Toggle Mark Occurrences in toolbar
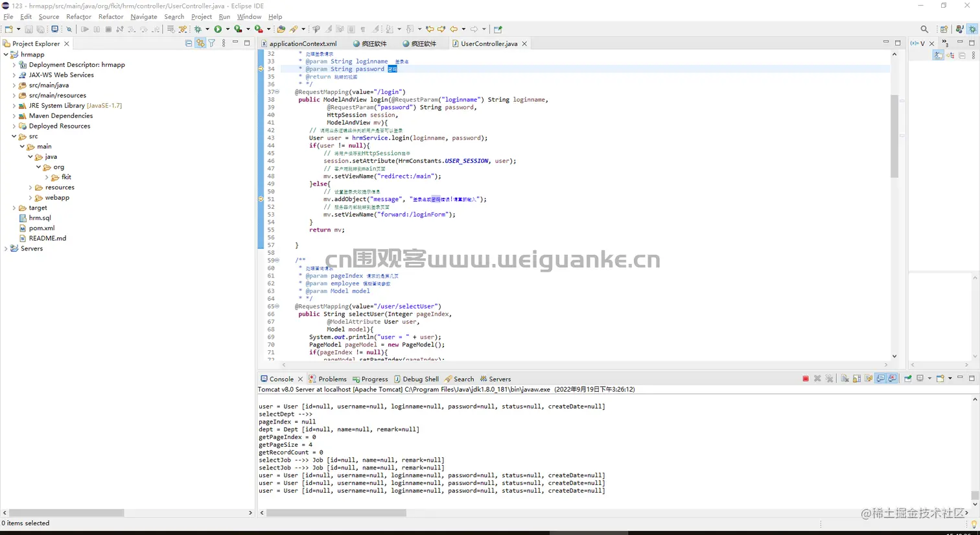 [329, 29]
